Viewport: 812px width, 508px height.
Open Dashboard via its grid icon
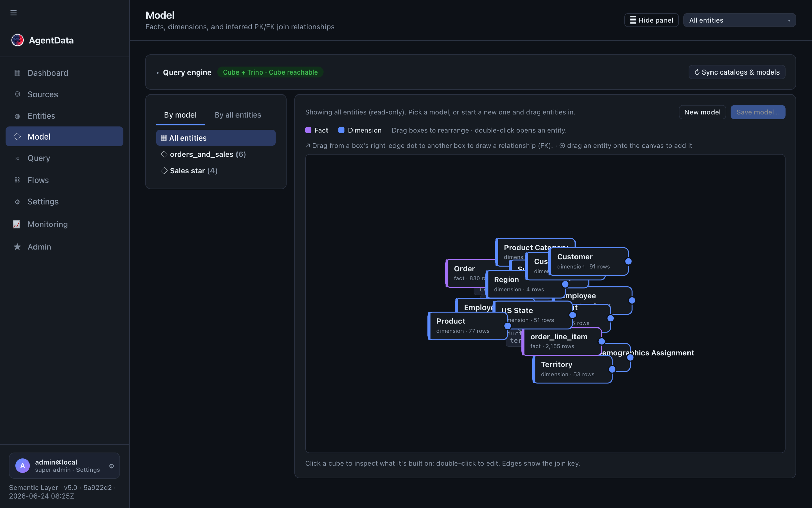point(17,73)
